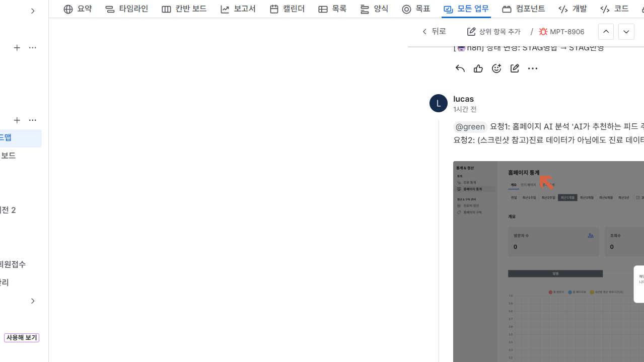Click the MPT-8906 issue type icon
Viewport: 644px width, 362px height.
click(543, 31)
